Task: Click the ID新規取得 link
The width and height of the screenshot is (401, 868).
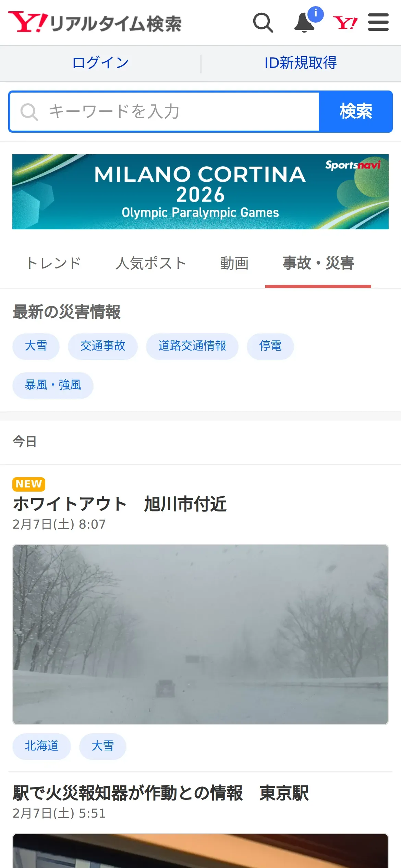Action: tap(301, 63)
